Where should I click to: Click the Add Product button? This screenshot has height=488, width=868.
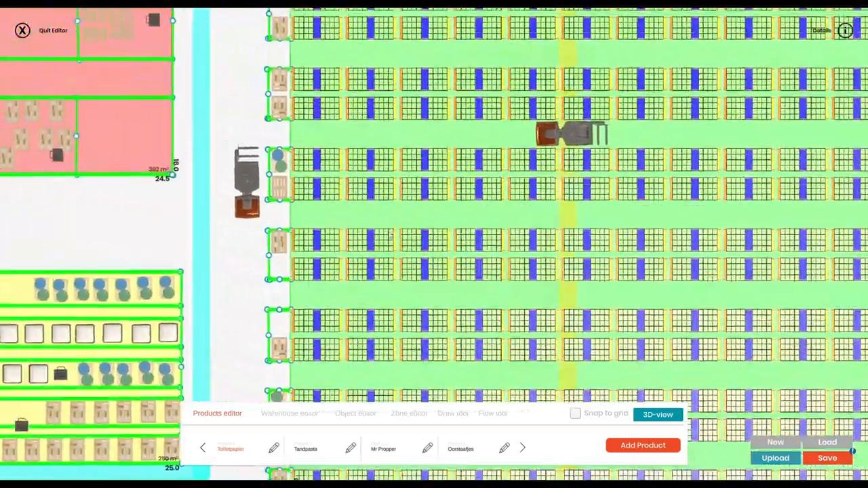[643, 445]
